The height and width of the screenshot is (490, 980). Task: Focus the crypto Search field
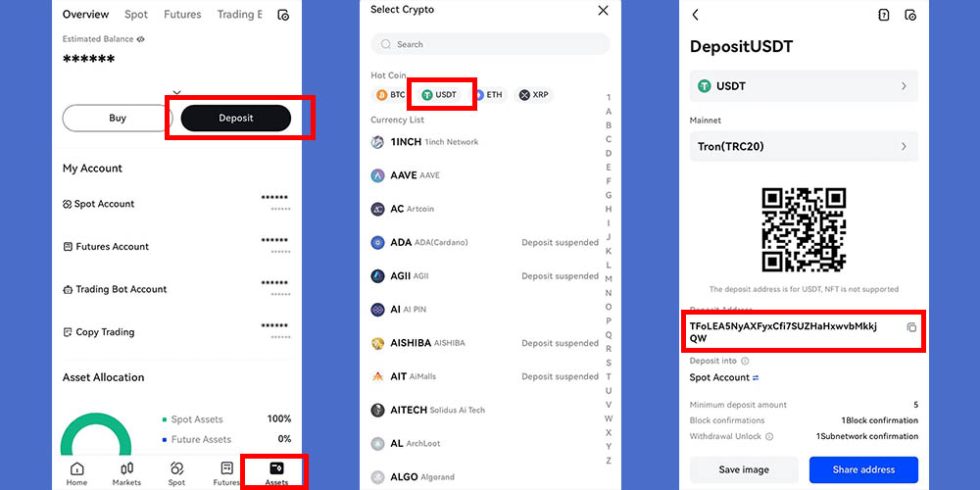[490, 44]
